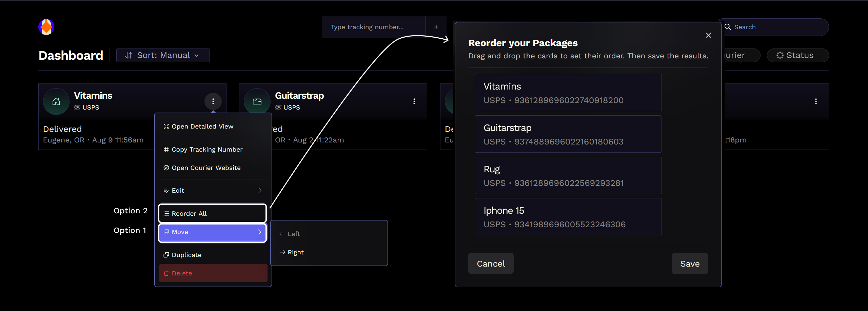This screenshot has height=311, width=868.
Task: Click the package icon on the Guitarstrap card
Action: pyautogui.click(x=257, y=101)
